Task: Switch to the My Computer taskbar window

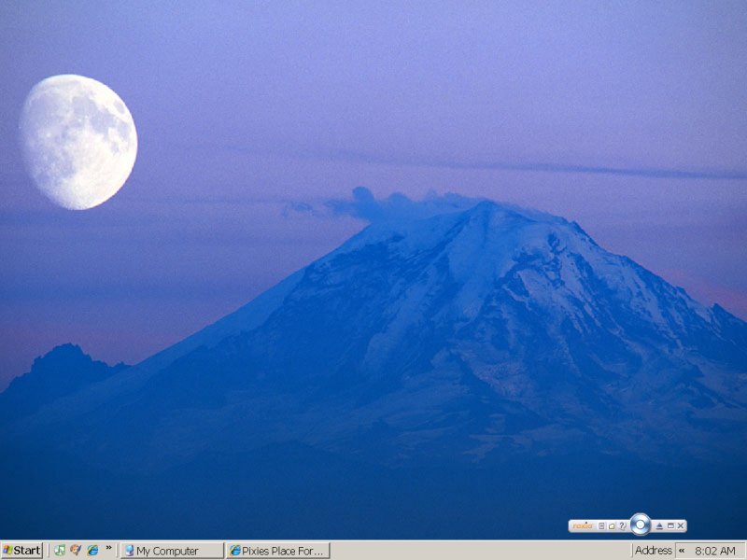Action: [172, 551]
